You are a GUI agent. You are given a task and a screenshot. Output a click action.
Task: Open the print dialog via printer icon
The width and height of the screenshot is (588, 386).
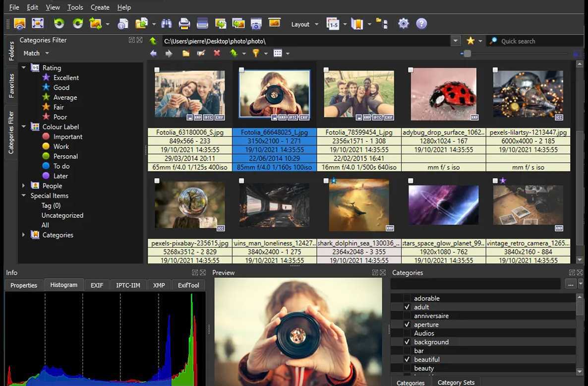coord(184,23)
